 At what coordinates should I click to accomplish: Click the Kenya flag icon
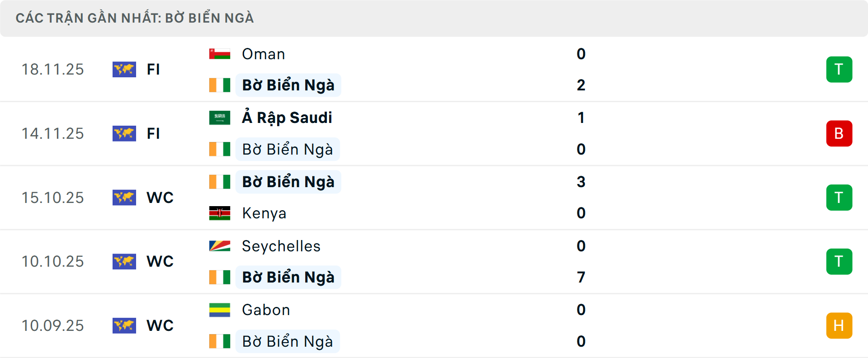(219, 212)
